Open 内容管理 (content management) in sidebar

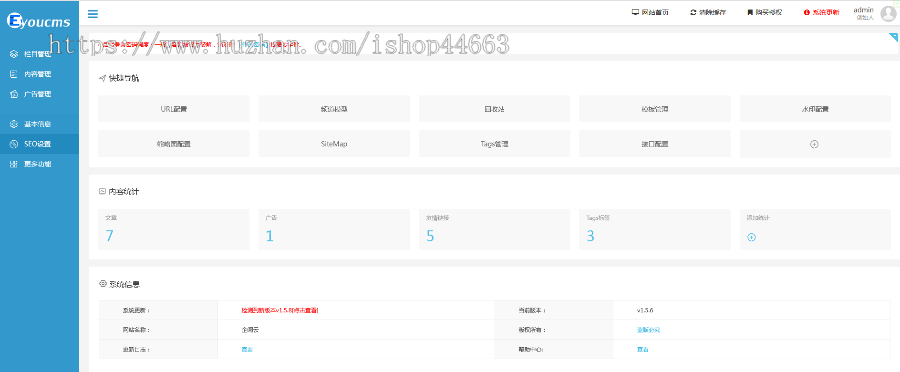[39, 74]
